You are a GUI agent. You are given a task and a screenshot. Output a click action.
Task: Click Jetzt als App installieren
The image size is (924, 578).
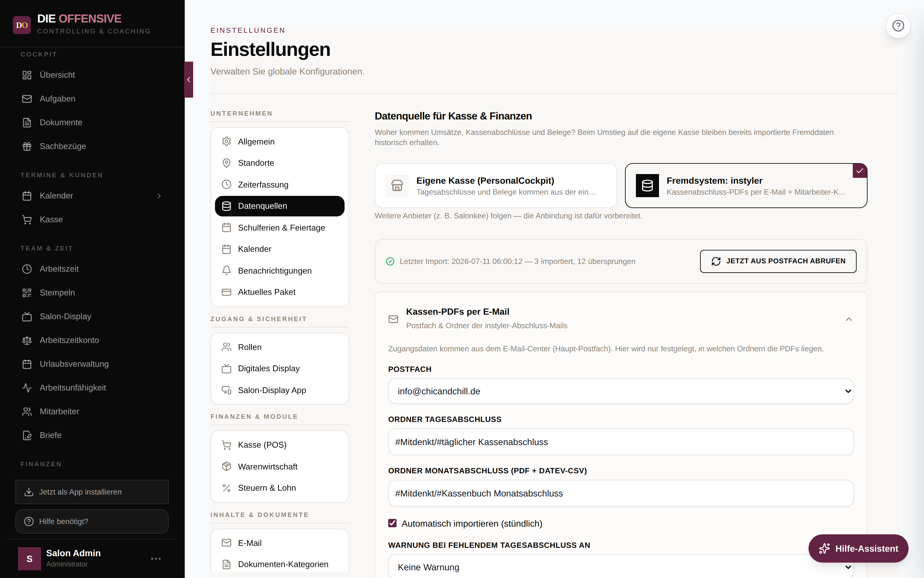pyautogui.click(x=92, y=492)
